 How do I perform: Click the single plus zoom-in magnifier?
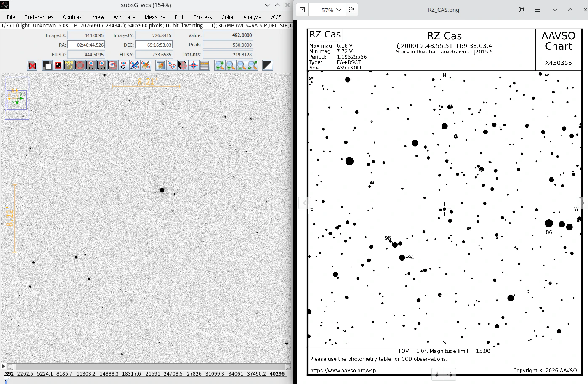(231, 65)
